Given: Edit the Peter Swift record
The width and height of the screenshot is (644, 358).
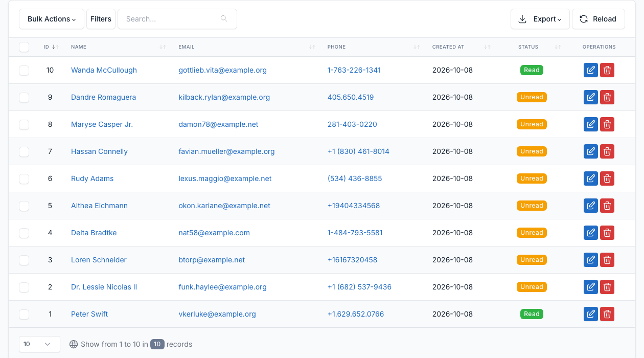Looking at the screenshot, I should (591, 314).
